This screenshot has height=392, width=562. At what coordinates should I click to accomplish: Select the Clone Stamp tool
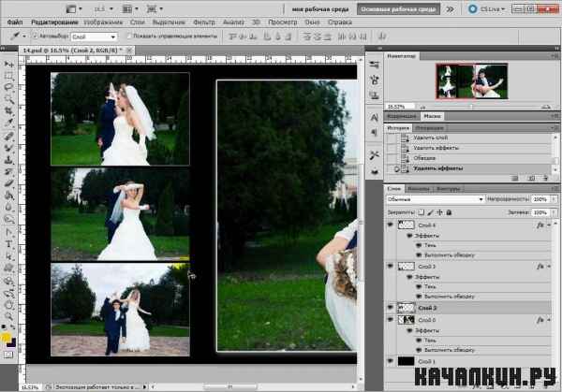[9, 160]
